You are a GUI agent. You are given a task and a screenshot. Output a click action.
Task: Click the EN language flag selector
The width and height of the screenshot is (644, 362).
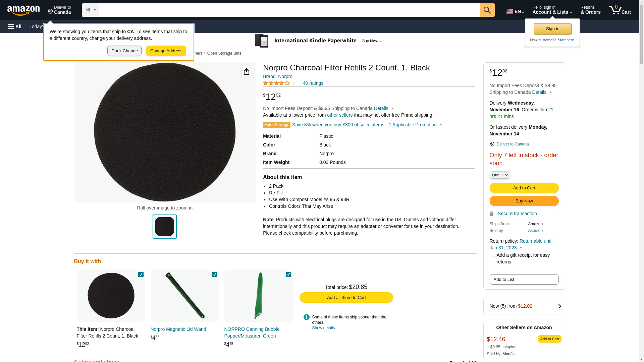tap(515, 11)
